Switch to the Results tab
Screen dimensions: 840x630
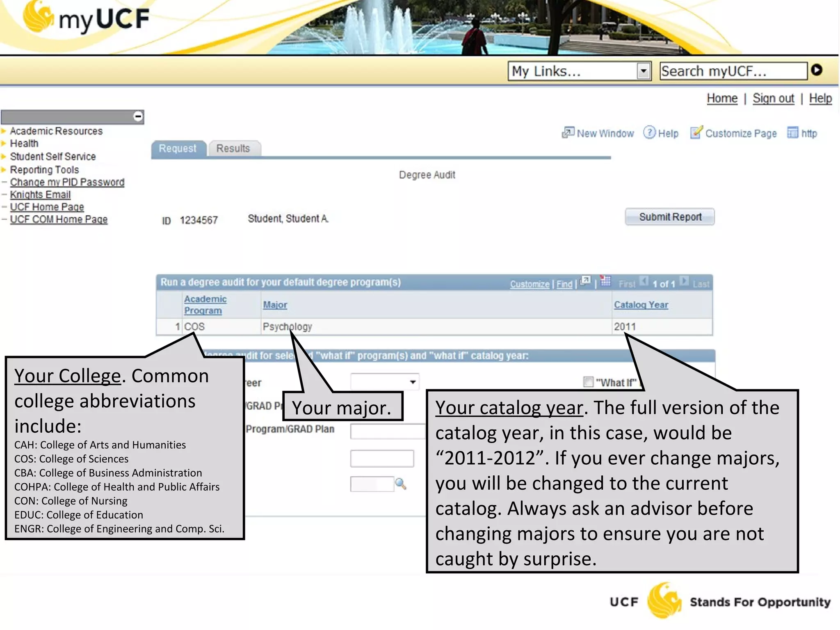coord(233,148)
